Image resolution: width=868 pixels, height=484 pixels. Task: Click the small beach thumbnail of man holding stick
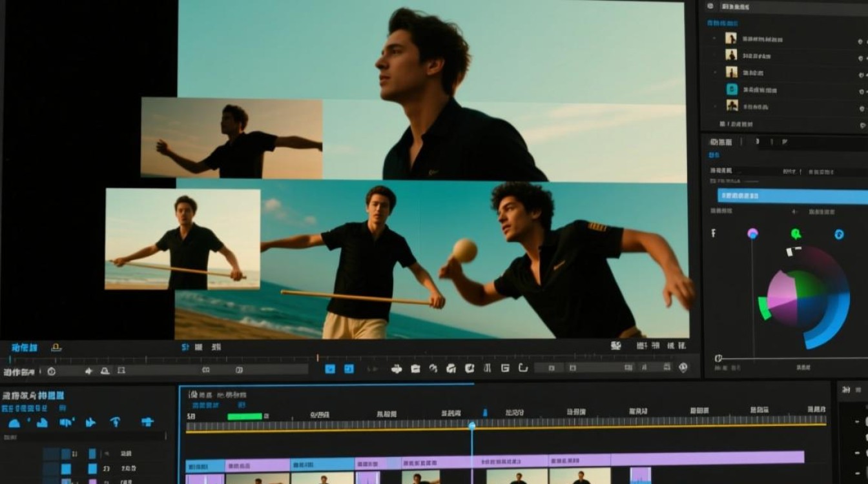(x=183, y=239)
